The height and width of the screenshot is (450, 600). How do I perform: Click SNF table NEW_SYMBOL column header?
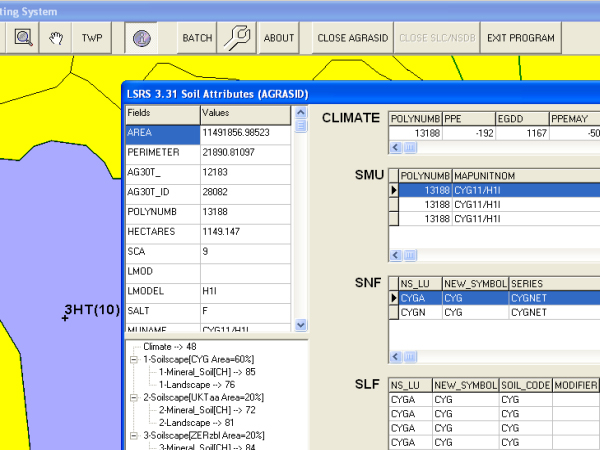[475, 284]
